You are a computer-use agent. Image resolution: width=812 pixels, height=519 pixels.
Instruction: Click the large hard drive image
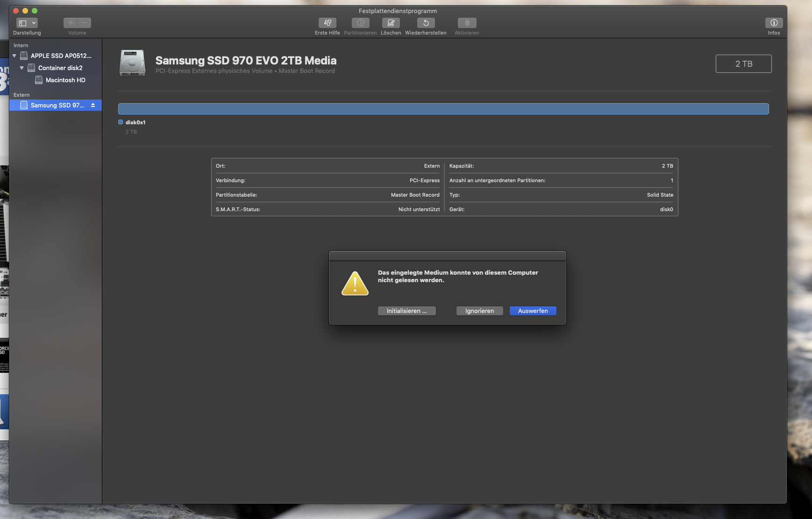(x=132, y=64)
